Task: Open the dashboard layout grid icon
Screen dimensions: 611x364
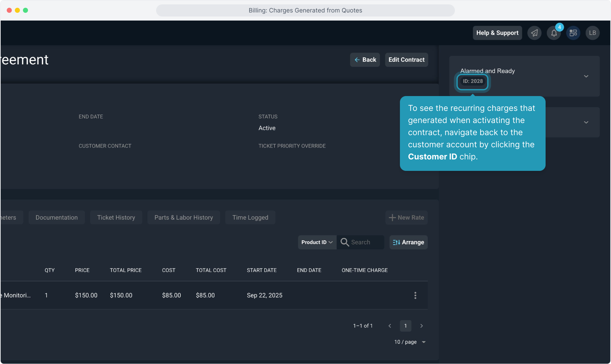Action: click(573, 33)
